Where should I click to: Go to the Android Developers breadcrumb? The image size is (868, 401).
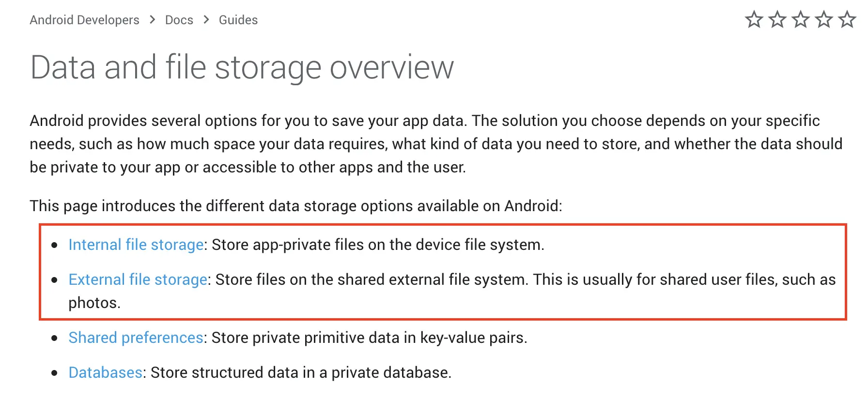[x=84, y=20]
